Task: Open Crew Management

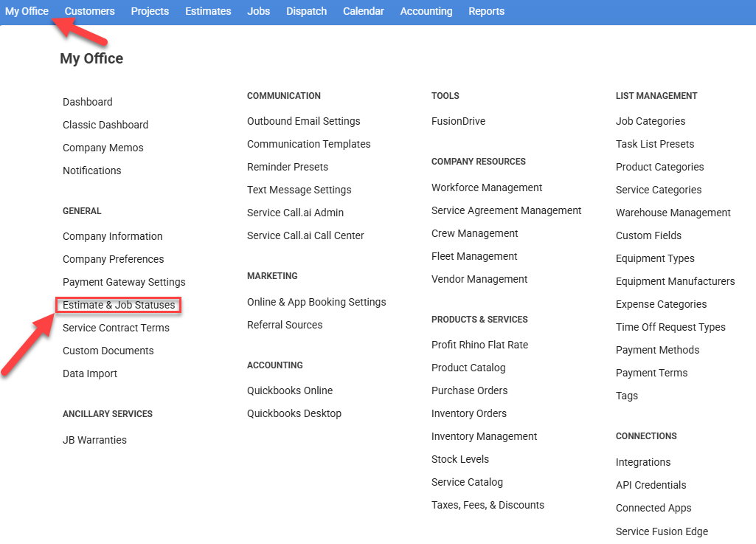Action: (475, 233)
